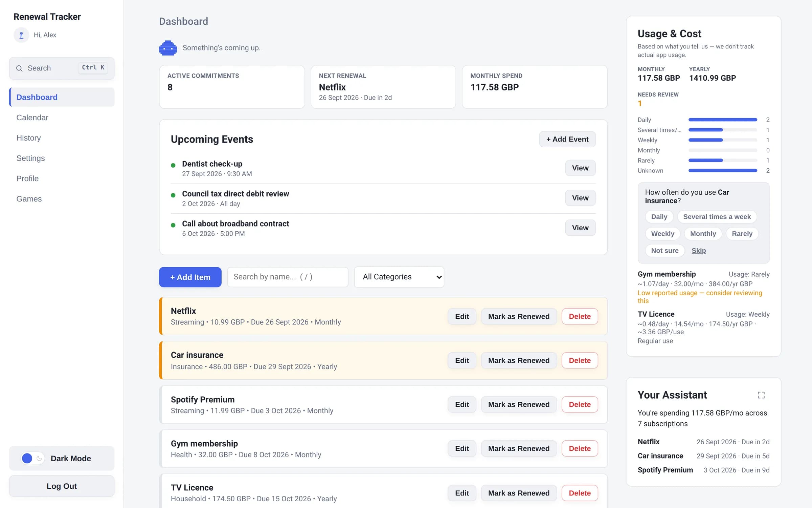Click the Add Item button
The image size is (812, 508).
(190, 277)
